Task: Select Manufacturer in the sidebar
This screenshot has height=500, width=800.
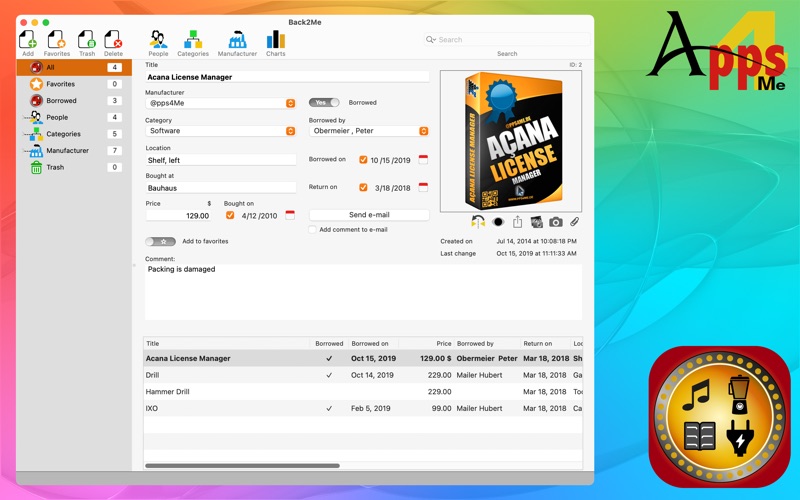Action: pyautogui.click(x=74, y=151)
